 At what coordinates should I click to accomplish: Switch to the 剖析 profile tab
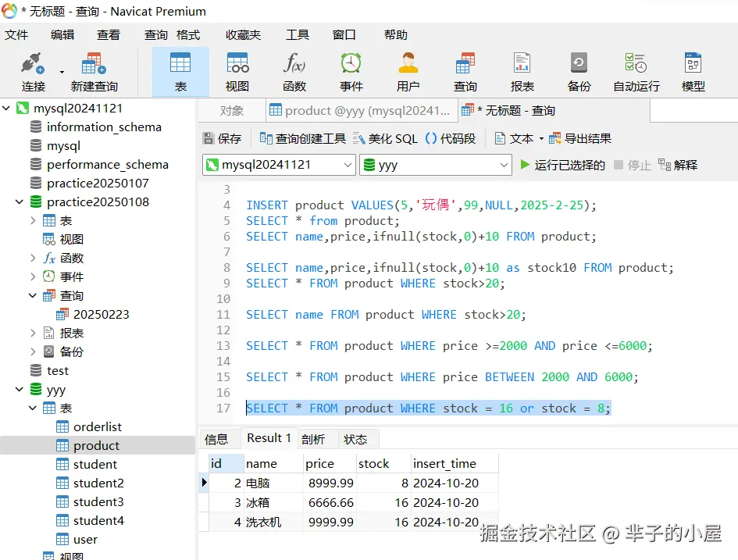pyautogui.click(x=313, y=439)
